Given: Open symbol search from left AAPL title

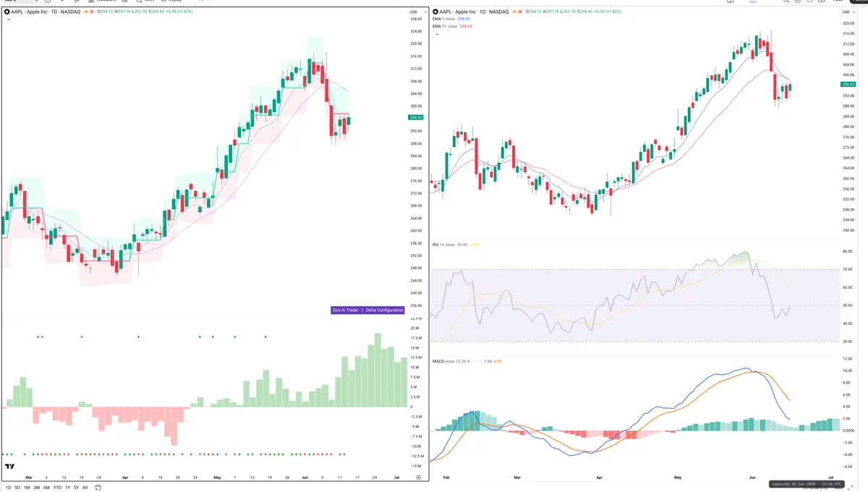Looking at the screenshot, I should [x=46, y=12].
